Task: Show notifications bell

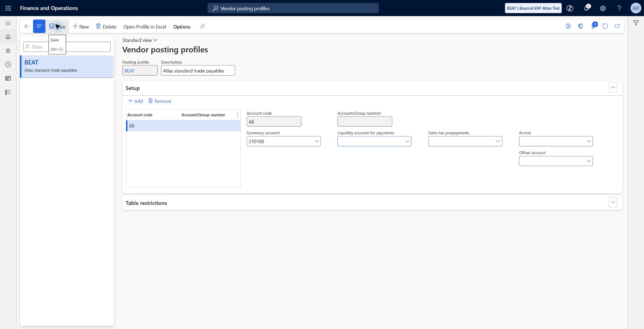Action: 587,8
